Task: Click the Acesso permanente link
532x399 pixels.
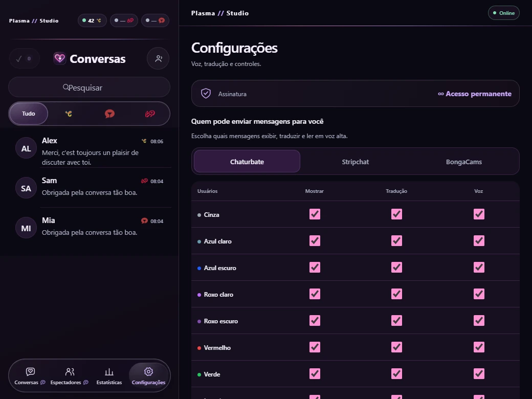Action: (x=475, y=94)
